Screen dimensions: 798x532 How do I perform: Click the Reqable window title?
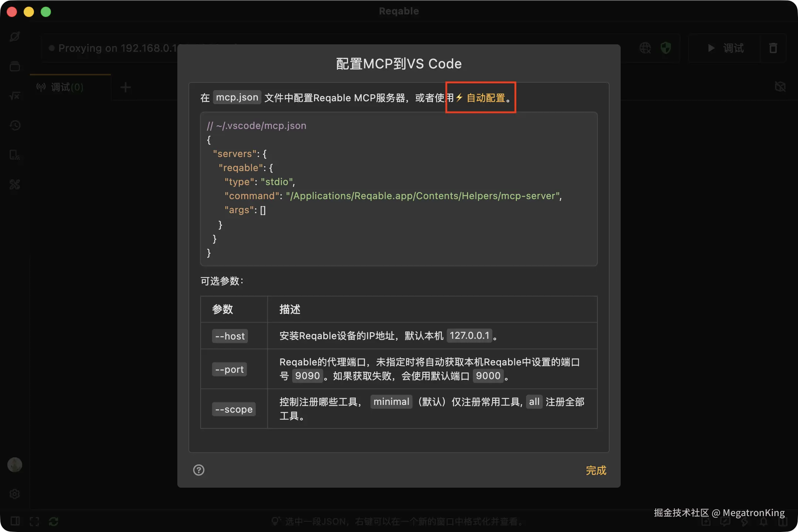399,11
